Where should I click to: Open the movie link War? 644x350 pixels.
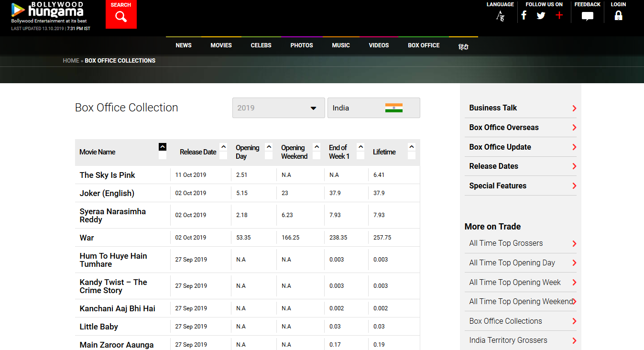(x=87, y=238)
